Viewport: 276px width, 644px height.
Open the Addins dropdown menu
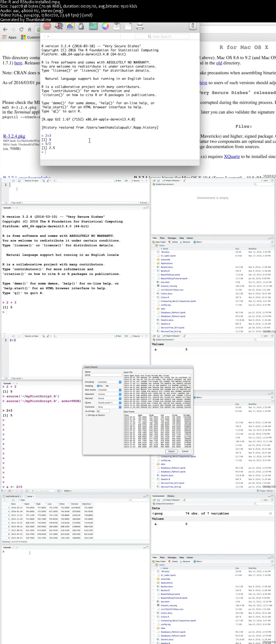[68, 491]
